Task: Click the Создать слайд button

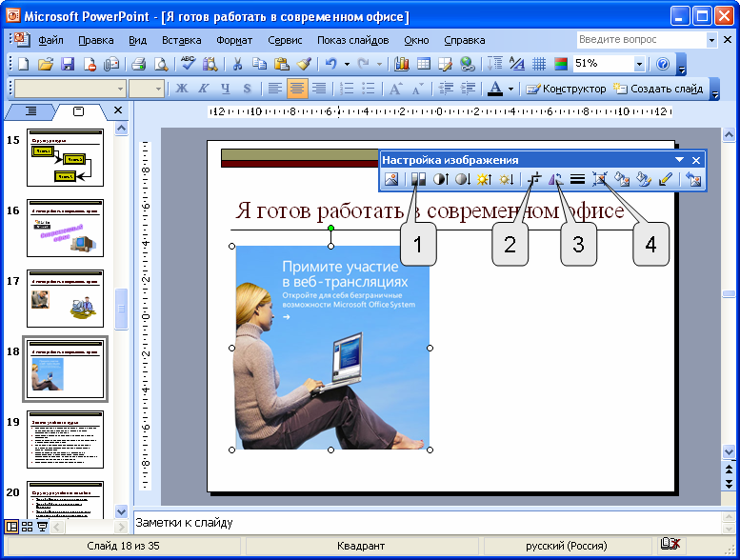Action: (658, 89)
